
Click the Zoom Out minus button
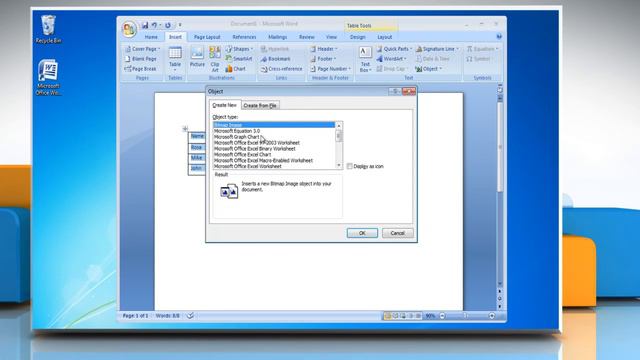click(442, 316)
